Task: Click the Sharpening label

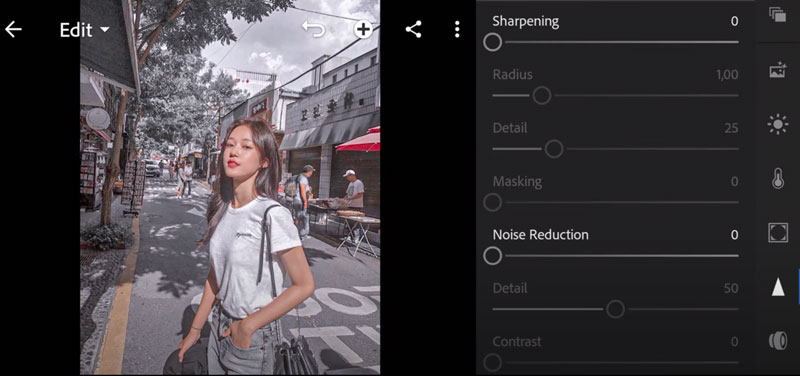Action: pos(526,21)
